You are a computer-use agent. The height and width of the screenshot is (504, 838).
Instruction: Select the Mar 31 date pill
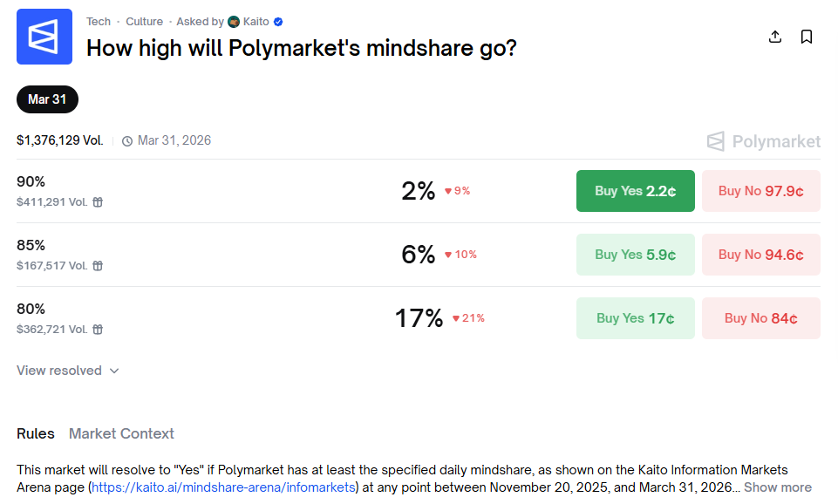(x=47, y=99)
